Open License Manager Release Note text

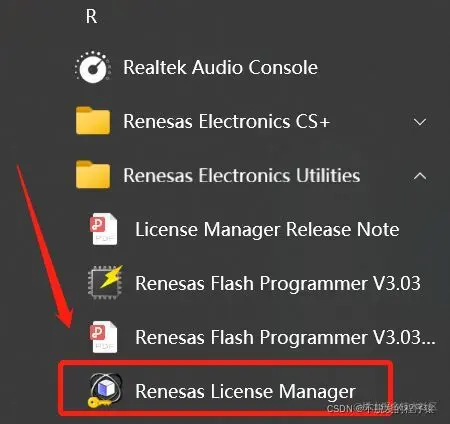[267, 229]
